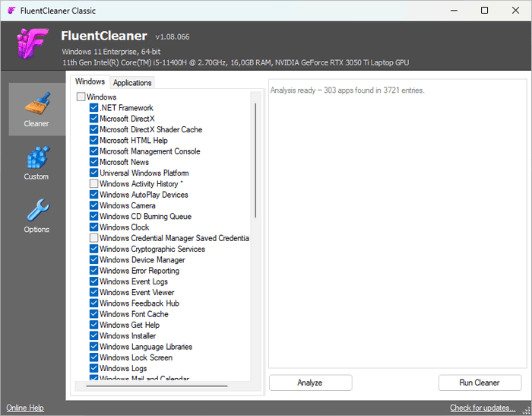Uncheck Windows Font Cache

(x=93, y=314)
